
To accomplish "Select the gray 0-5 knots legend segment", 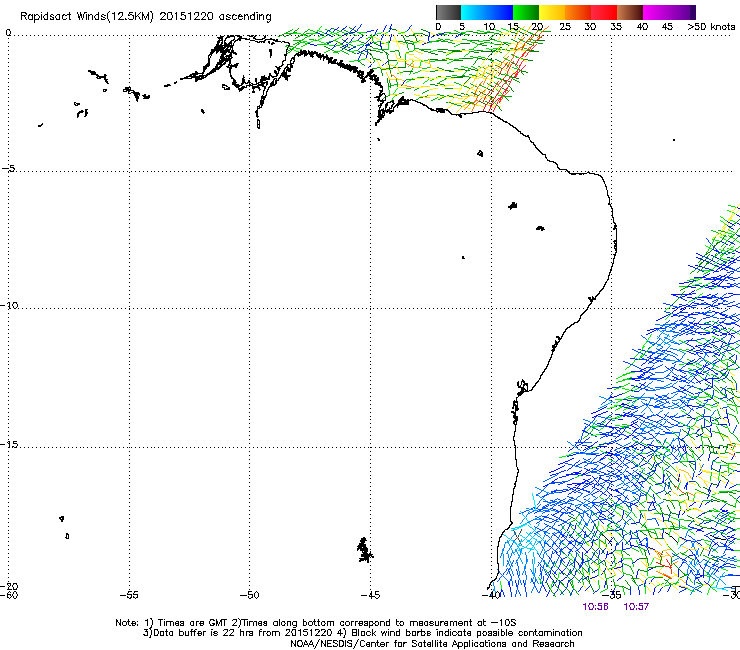I will point(448,12).
